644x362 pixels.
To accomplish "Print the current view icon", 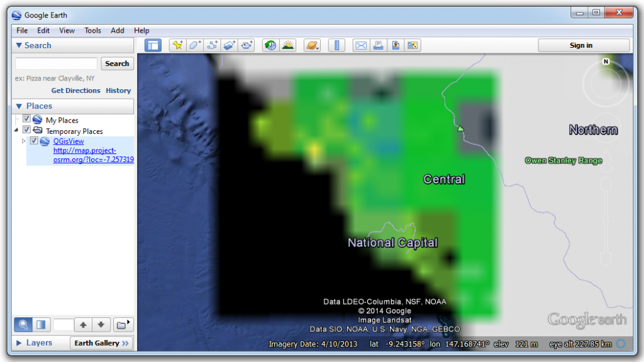I will pyautogui.click(x=378, y=45).
